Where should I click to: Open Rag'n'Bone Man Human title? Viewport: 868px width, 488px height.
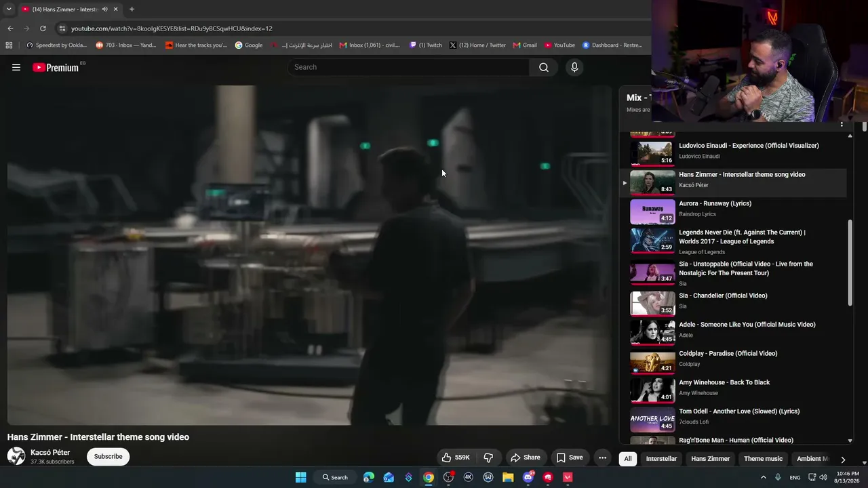[736, 441]
